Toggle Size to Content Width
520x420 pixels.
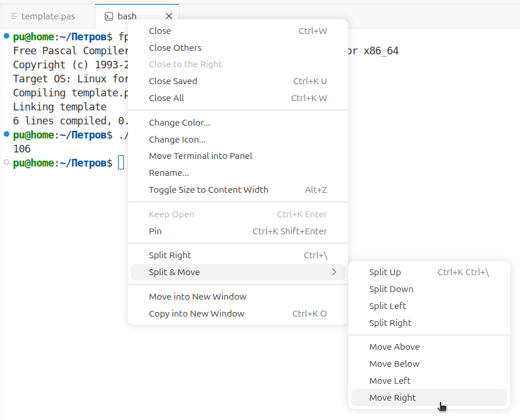(x=209, y=190)
